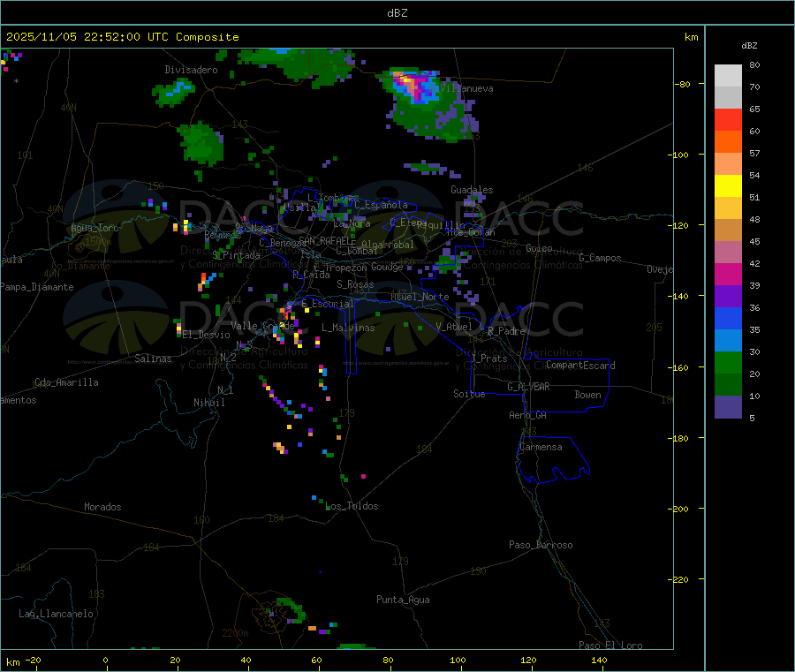Screen dimensions: 795x672
Task: Click the green echo south of Divisadero
Action: pyautogui.click(x=201, y=144)
